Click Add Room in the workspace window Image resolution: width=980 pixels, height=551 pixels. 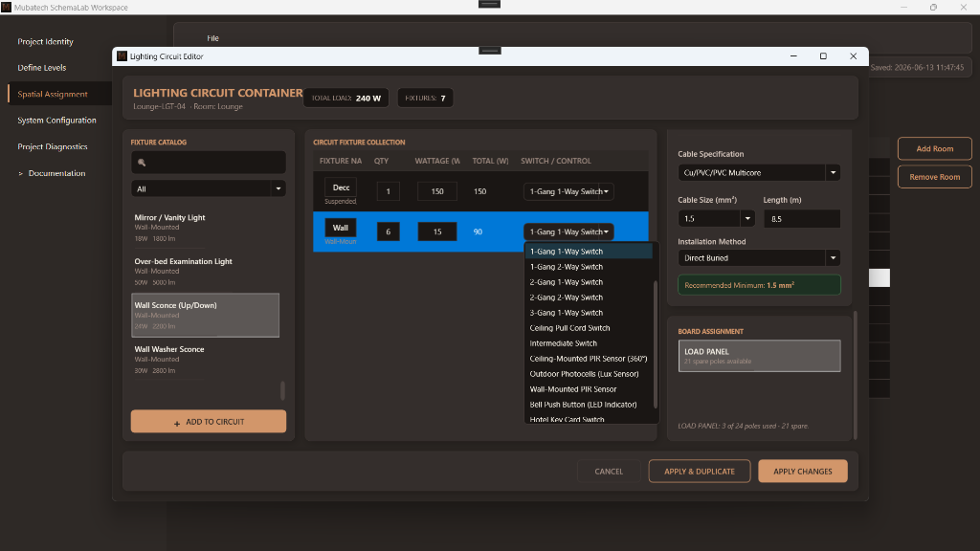tap(934, 148)
